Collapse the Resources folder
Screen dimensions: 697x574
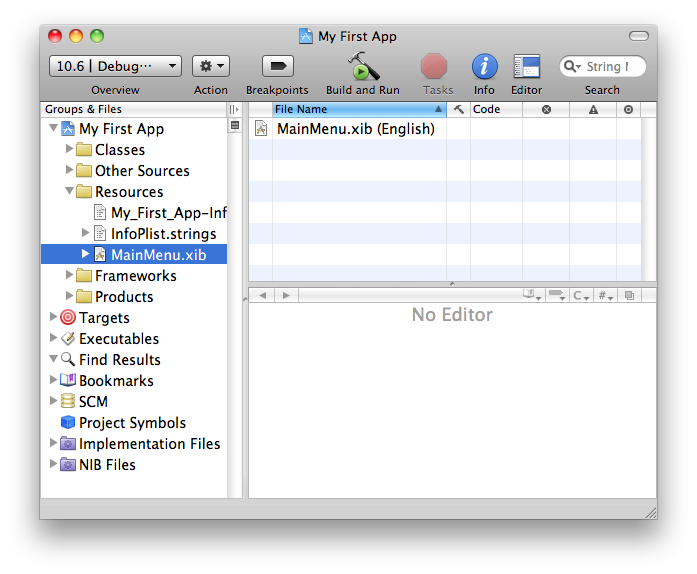click(x=70, y=192)
